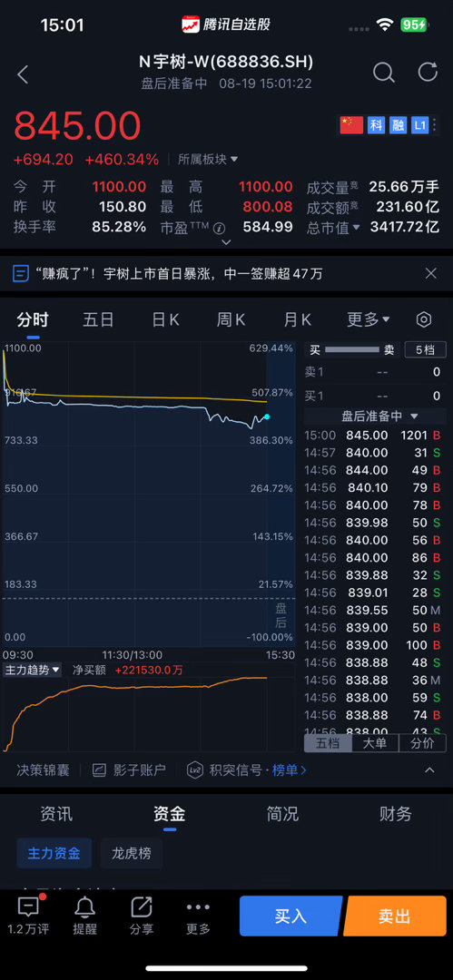453x980 pixels.
Task: Open chart settings hexagon icon
Action: tap(424, 320)
